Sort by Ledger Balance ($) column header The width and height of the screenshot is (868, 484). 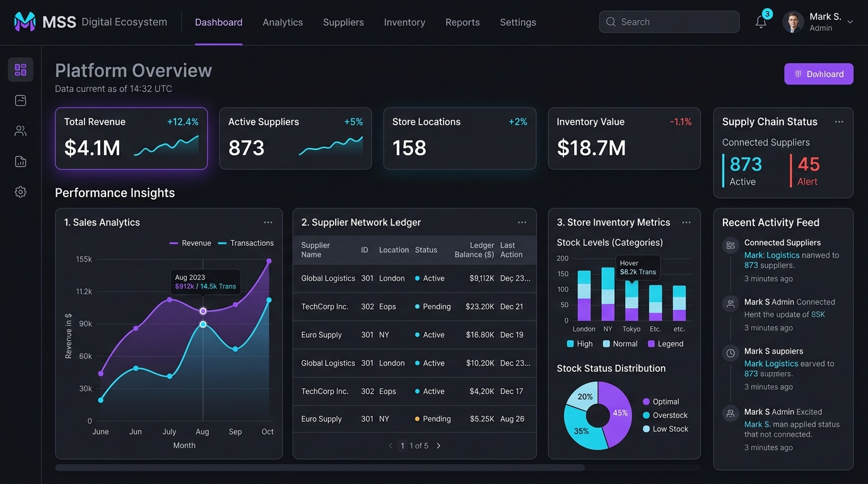[474, 250]
